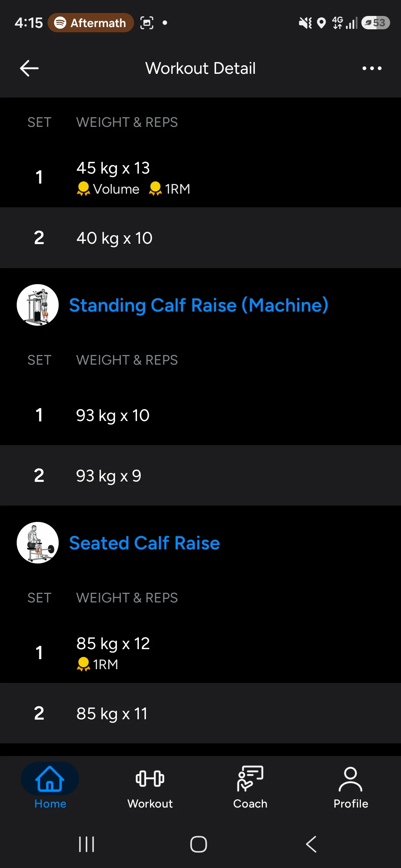This screenshot has width=401, height=868.
Task: Select the 93 kg x 10 set row
Action: coord(200,415)
